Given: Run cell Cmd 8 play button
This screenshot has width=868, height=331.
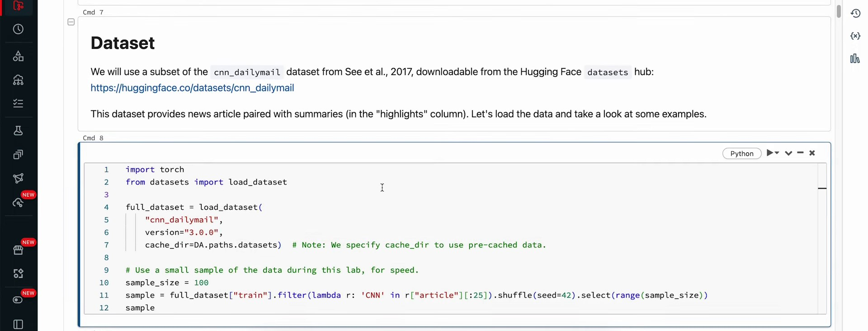Looking at the screenshot, I should (770, 153).
